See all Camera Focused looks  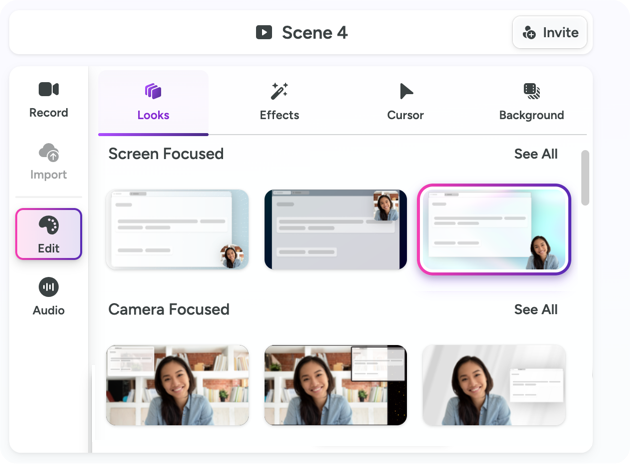coord(536,309)
